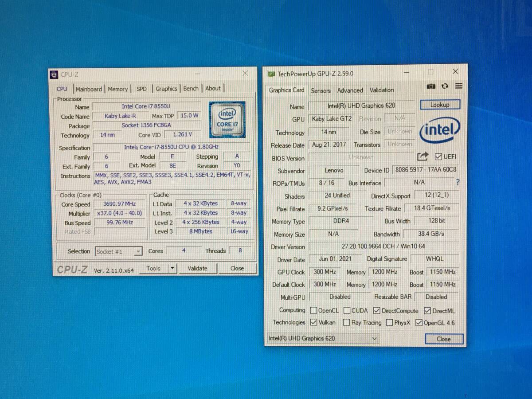Viewport: 532px width, 399px height.
Task: Click the GPU-Z refresh icon
Action: [x=445, y=86]
